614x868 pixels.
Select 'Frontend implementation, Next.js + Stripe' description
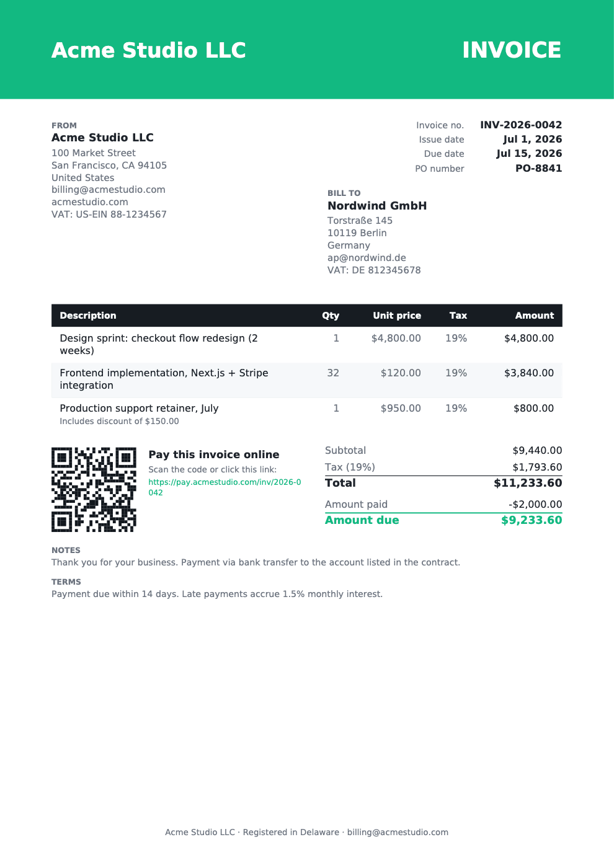coord(164,379)
